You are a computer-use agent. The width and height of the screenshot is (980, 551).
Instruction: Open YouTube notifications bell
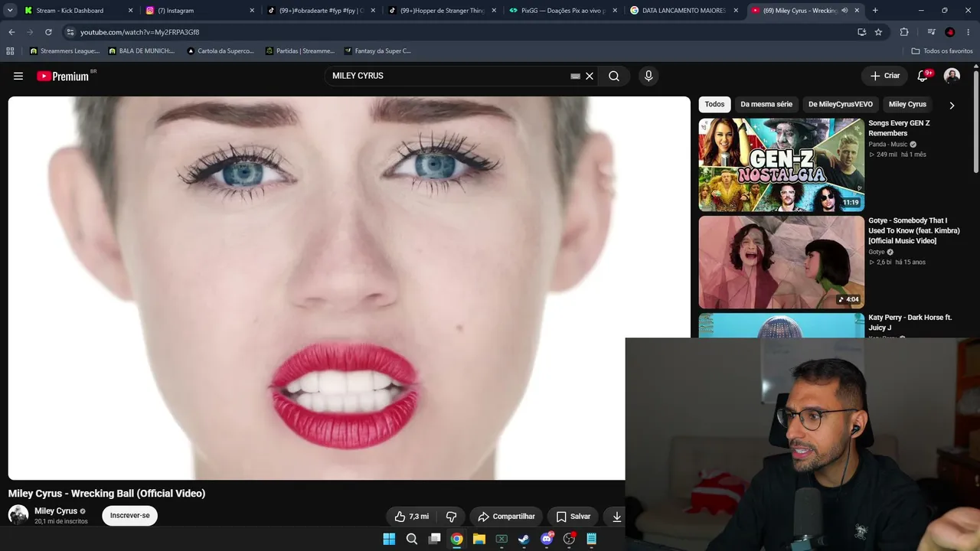(923, 76)
